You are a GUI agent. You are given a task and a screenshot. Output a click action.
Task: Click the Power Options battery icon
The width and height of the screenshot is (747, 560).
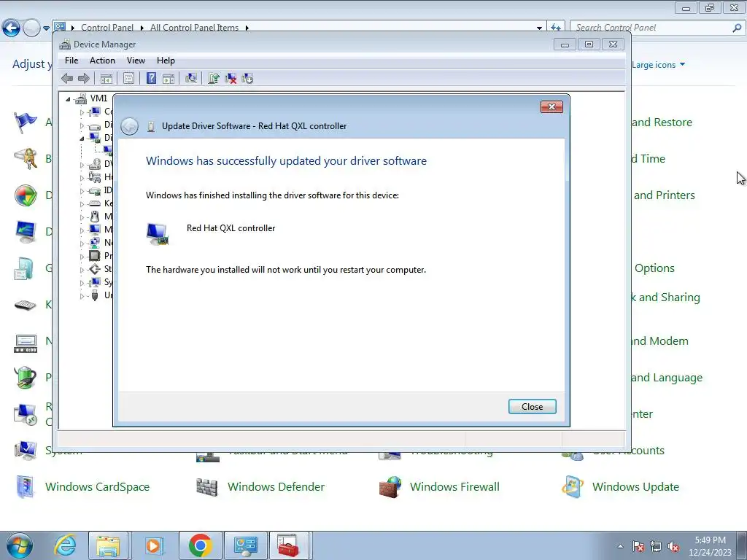pyautogui.click(x=26, y=378)
